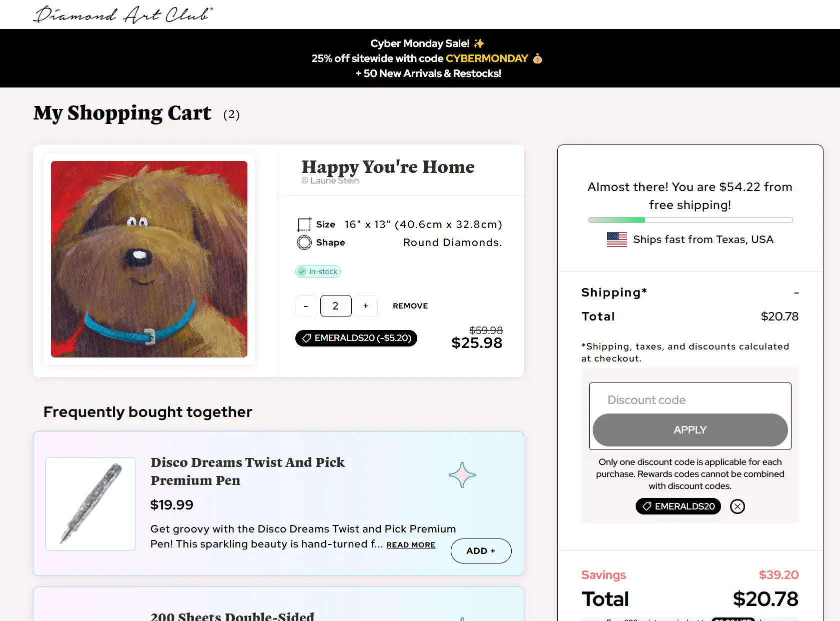The height and width of the screenshot is (621, 840).
Task: Add the Disco Dreams pen to cart
Action: click(x=480, y=550)
